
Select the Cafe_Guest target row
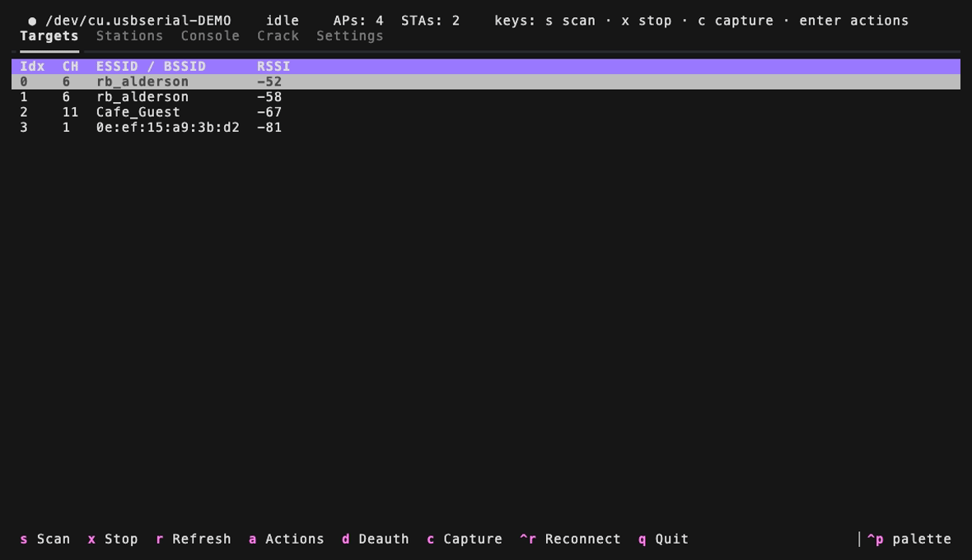tap(486, 112)
